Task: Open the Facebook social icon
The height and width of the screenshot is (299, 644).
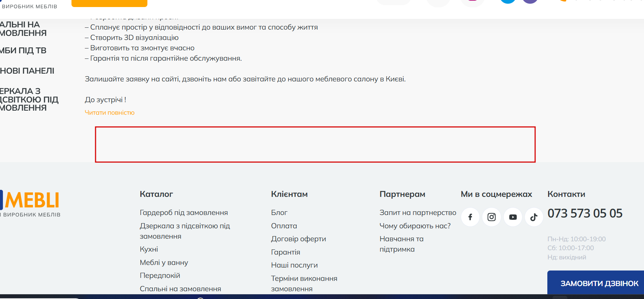Action: (x=470, y=217)
